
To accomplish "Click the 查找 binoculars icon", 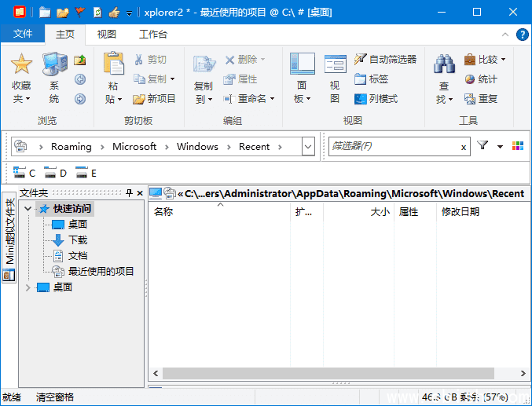I will [444, 64].
